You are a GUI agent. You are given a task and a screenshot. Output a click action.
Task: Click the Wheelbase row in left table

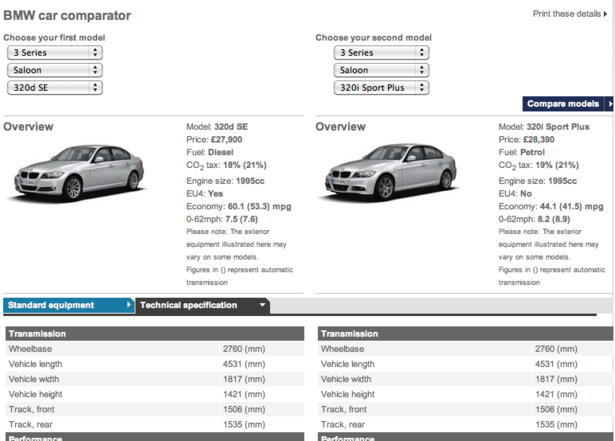point(155,349)
